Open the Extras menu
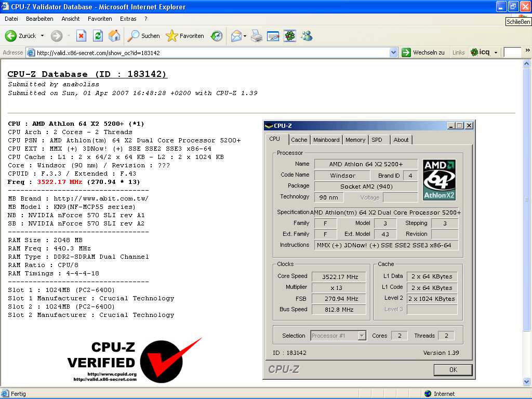 pos(128,19)
